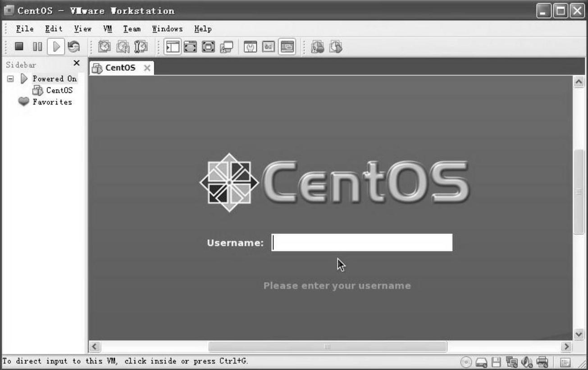This screenshot has width=588, height=370.
Task: Click the horizontal scrollbar thumb
Action: (x=328, y=347)
